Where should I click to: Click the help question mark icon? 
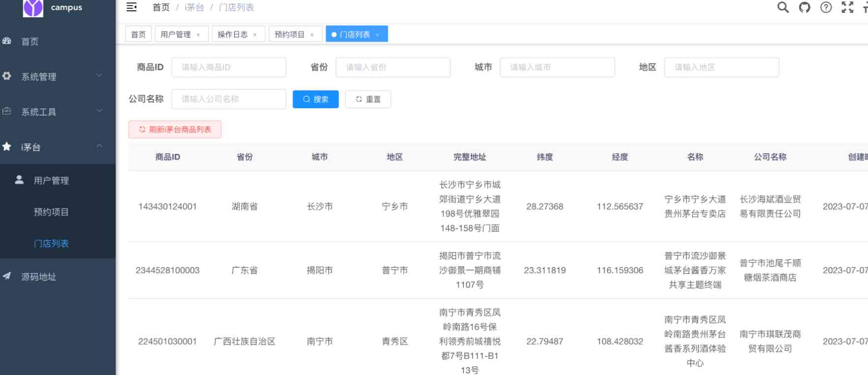(x=826, y=7)
